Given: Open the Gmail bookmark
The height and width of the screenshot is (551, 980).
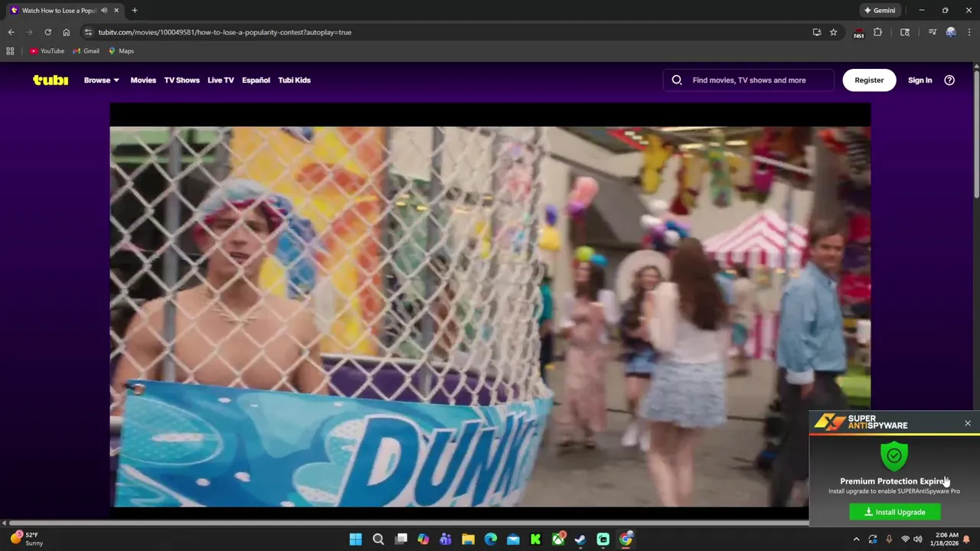Looking at the screenshot, I should pyautogui.click(x=86, y=51).
